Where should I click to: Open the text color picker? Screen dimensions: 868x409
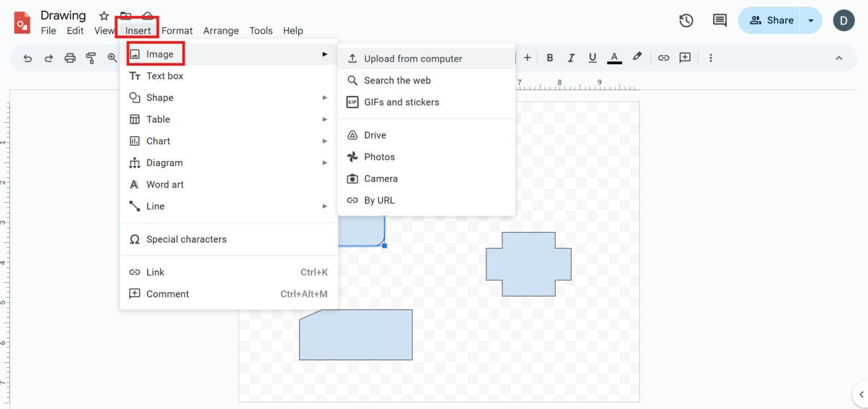[x=614, y=58]
